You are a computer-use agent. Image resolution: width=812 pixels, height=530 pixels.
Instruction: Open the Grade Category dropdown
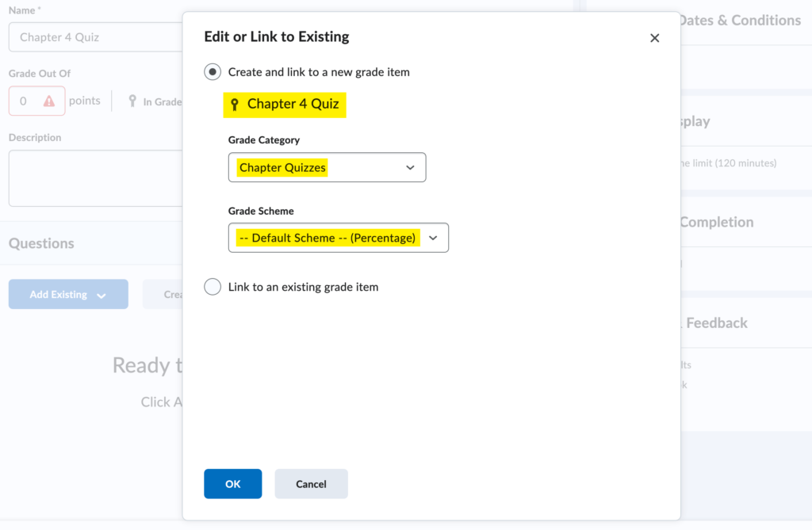click(327, 167)
